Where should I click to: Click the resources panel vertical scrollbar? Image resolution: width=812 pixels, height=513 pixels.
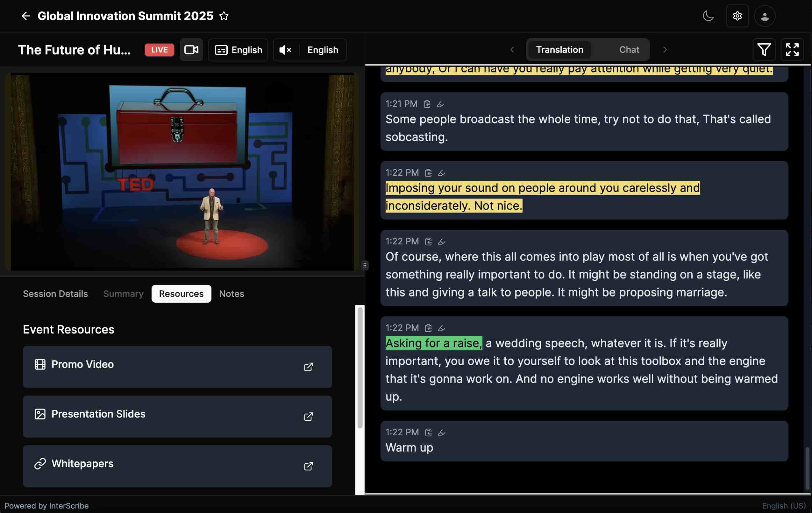pos(360,367)
